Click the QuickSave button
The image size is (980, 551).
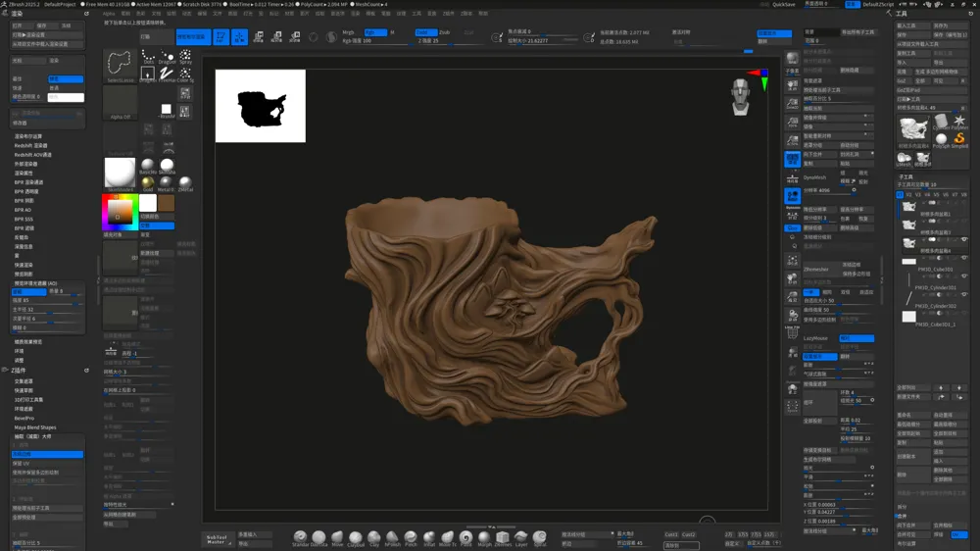tap(784, 4)
